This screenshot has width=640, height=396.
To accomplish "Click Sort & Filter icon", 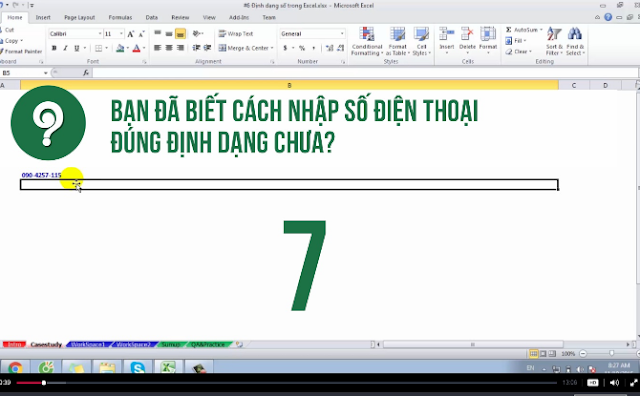I will click(554, 34).
